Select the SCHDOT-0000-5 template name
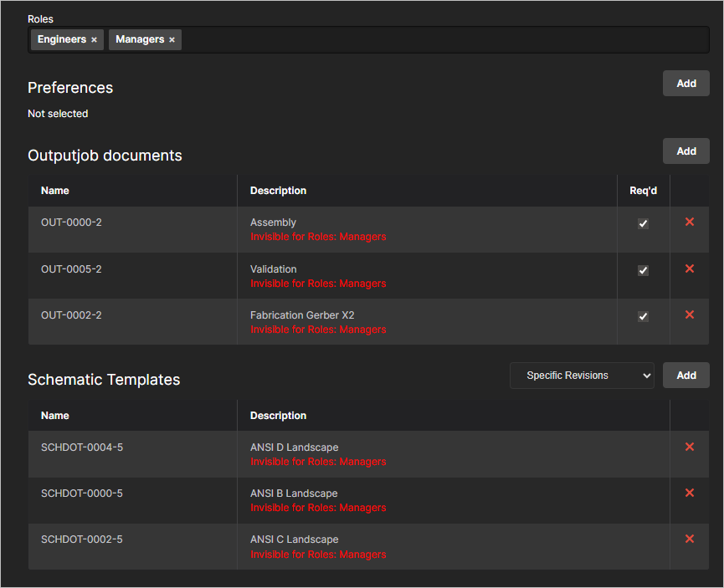The width and height of the screenshot is (724, 588). (82, 493)
